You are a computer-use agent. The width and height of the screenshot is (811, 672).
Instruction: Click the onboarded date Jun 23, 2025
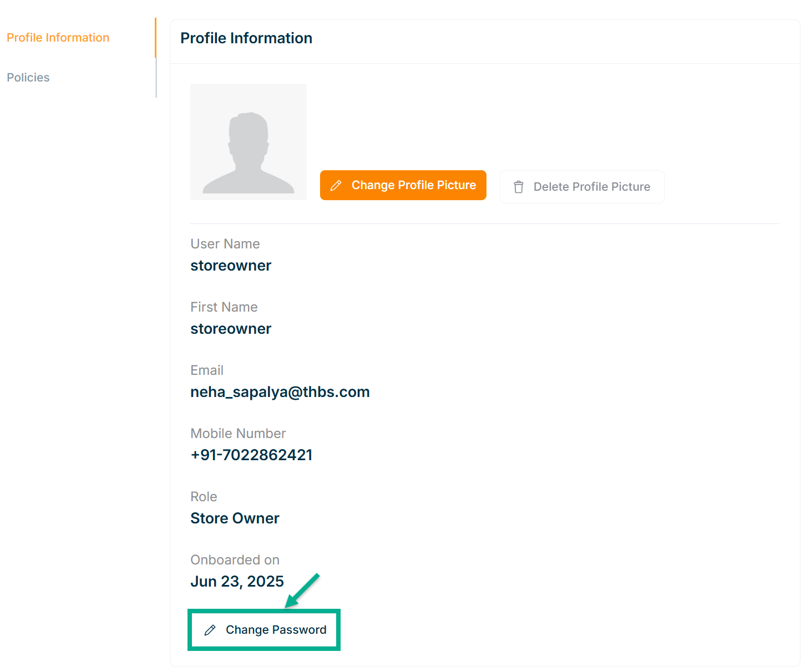237,582
